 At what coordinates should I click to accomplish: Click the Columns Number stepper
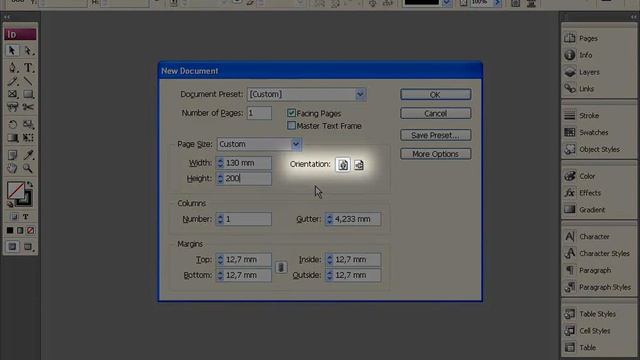(x=220, y=219)
